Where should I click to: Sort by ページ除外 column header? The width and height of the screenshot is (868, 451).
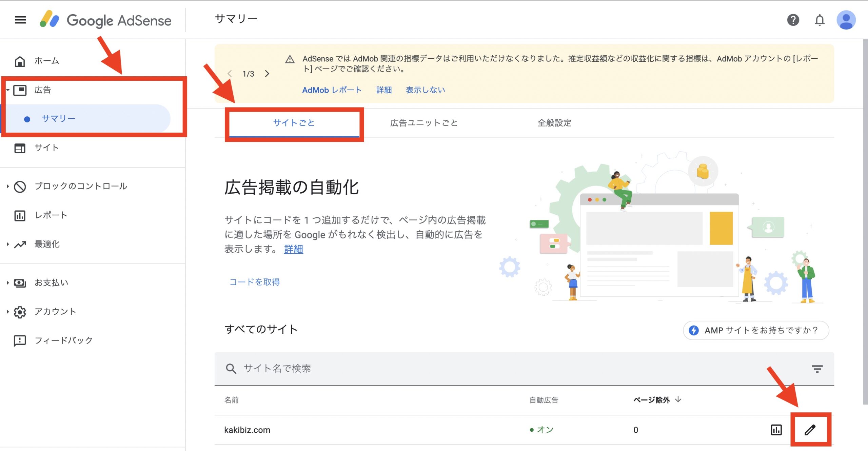657,400
